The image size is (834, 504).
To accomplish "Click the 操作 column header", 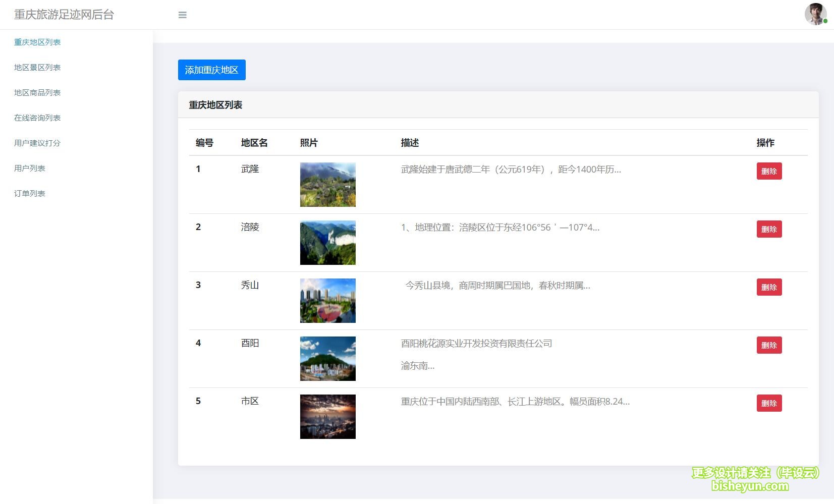I will 765,143.
